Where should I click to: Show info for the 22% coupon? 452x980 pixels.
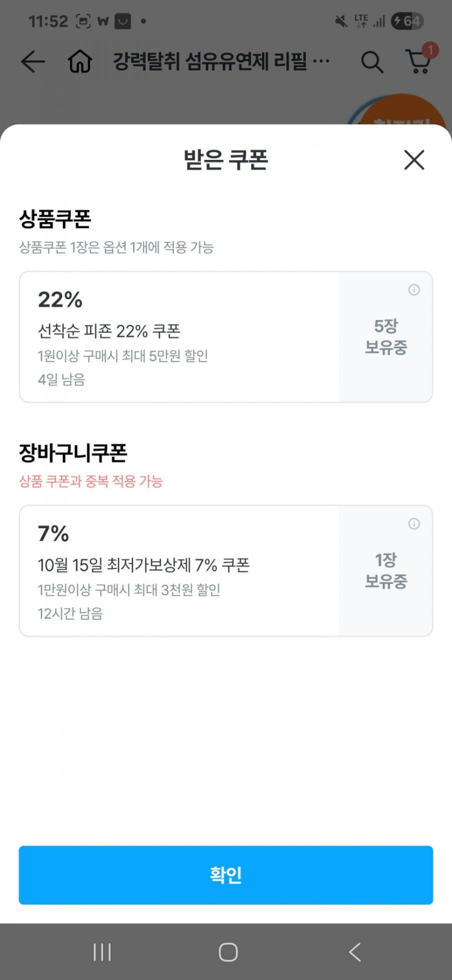[x=414, y=290]
